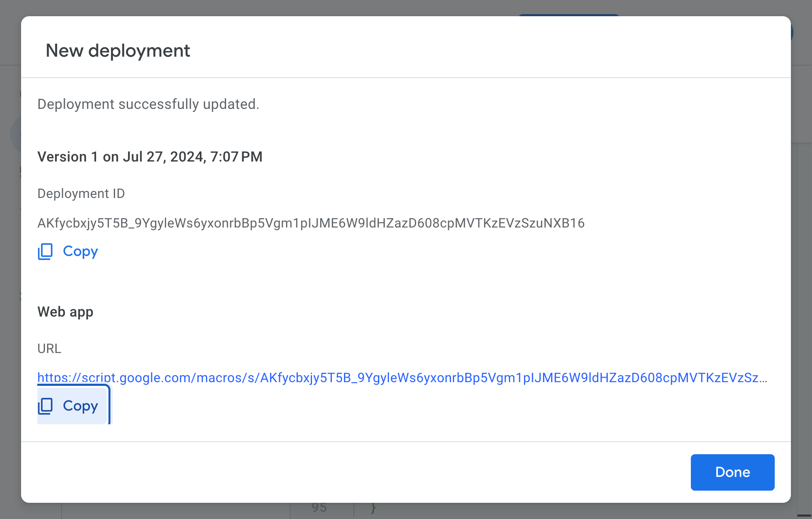812x519 pixels.
Task: Click the URL field label
Action: (x=49, y=349)
